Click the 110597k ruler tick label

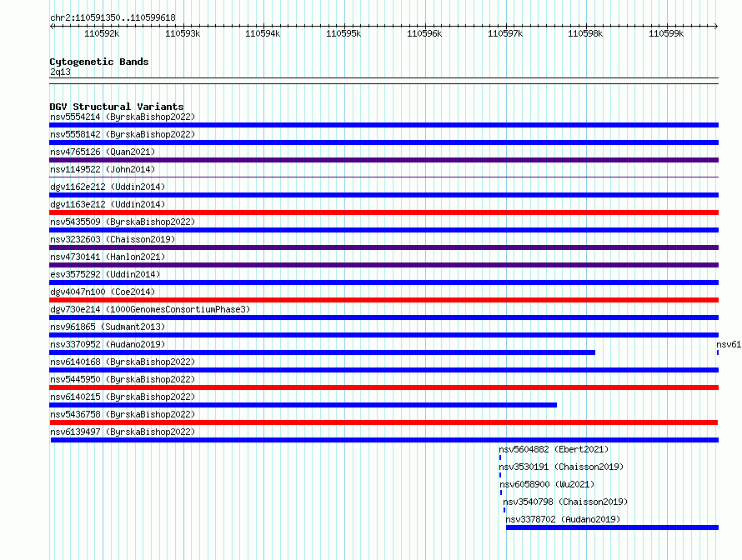(x=505, y=33)
